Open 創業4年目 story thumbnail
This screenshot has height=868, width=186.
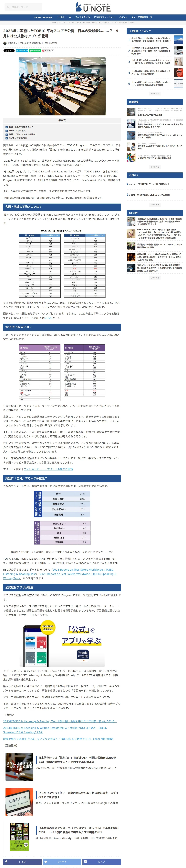click(131, 257)
